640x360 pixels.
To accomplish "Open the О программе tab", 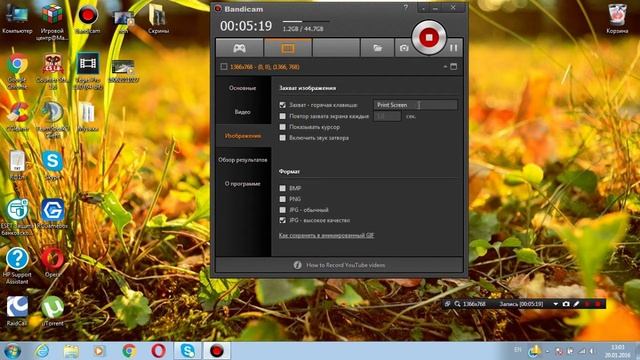I will pos(242,184).
